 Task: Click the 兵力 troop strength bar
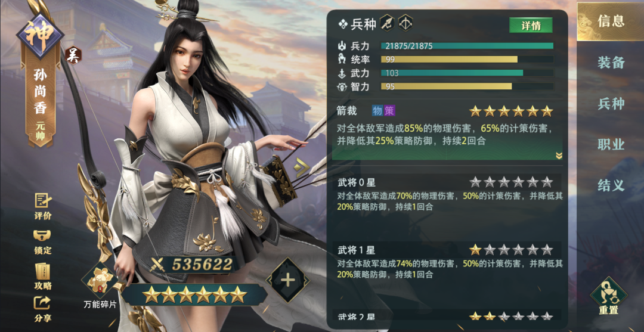click(467, 46)
